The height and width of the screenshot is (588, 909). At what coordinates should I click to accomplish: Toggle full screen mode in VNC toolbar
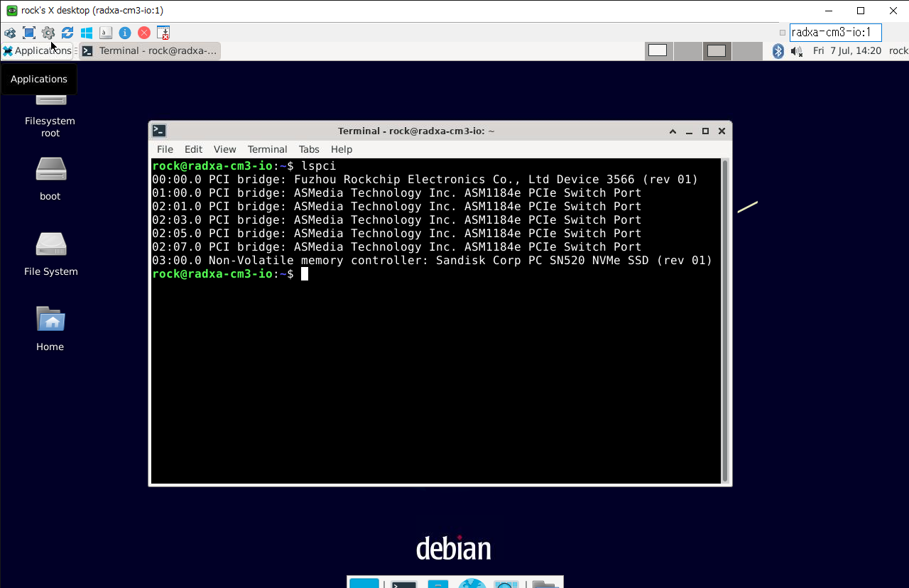click(x=29, y=33)
